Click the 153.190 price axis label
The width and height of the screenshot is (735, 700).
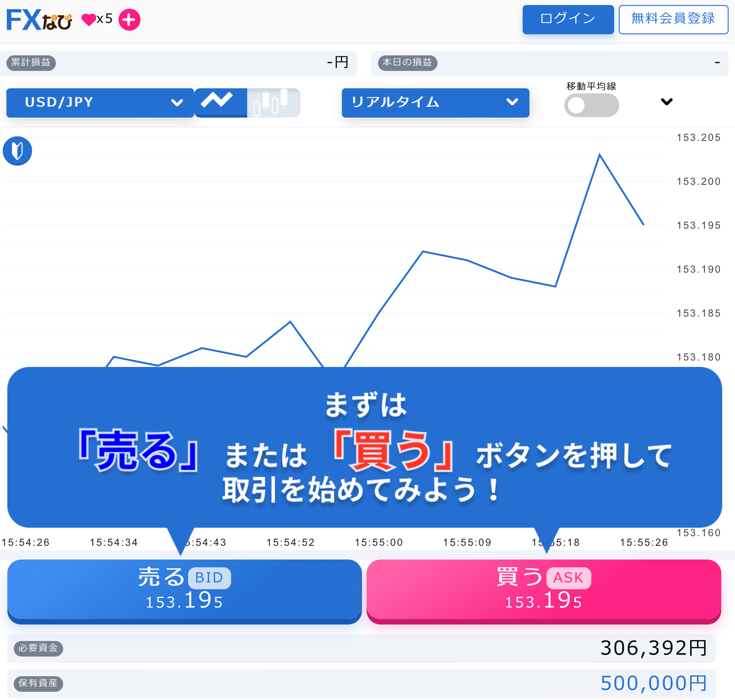coord(698,269)
